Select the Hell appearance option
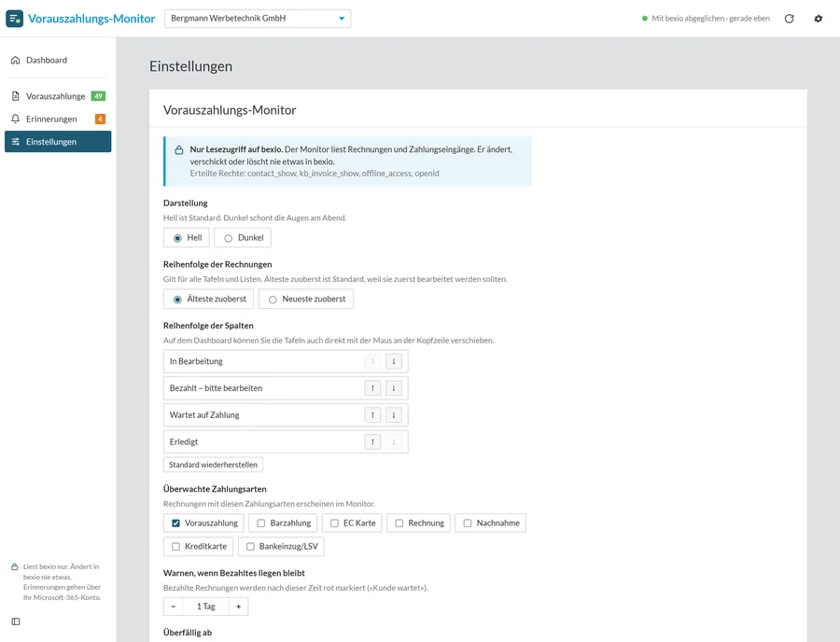 [x=187, y=238]
